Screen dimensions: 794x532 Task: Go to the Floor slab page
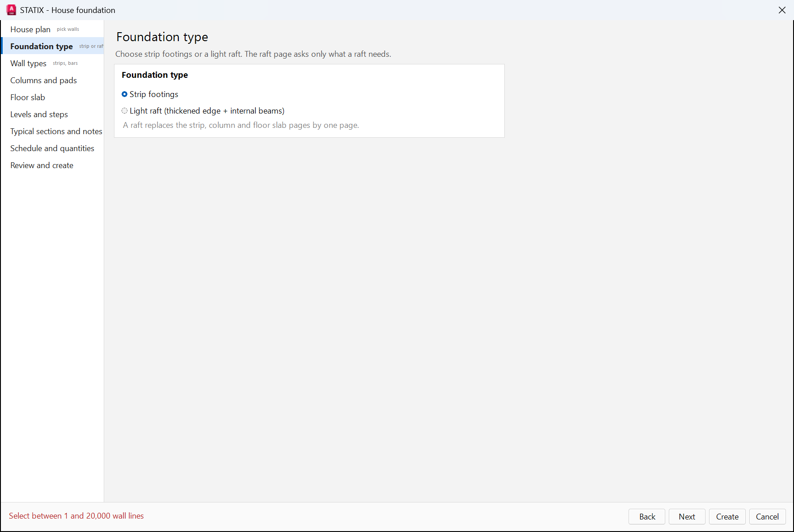pos(53,97)
